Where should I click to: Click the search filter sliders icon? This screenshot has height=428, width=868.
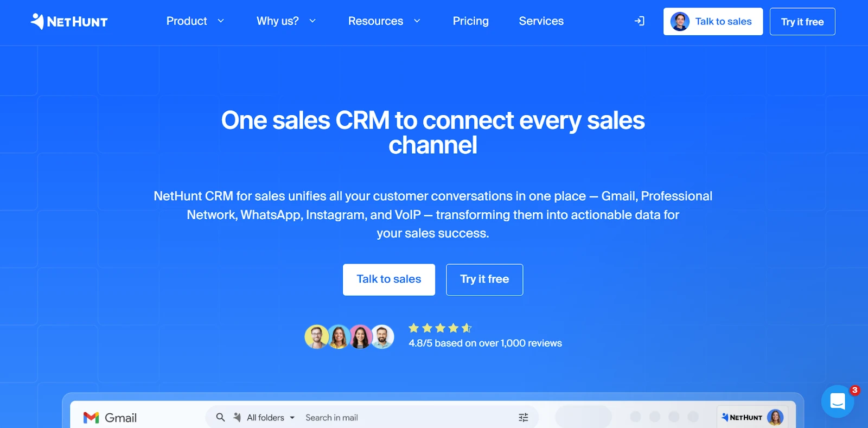tap(523, 417)
